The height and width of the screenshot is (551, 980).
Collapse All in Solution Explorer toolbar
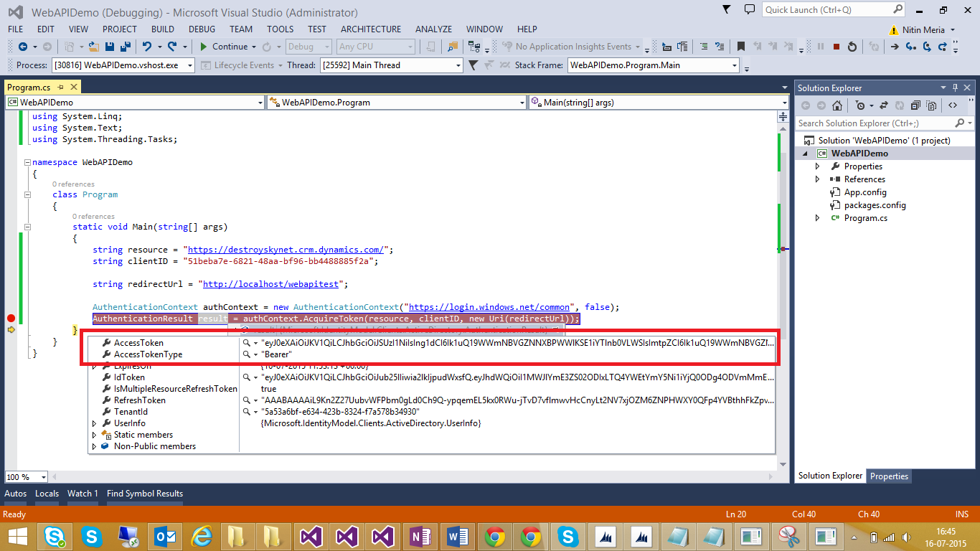tap(915, 105)
